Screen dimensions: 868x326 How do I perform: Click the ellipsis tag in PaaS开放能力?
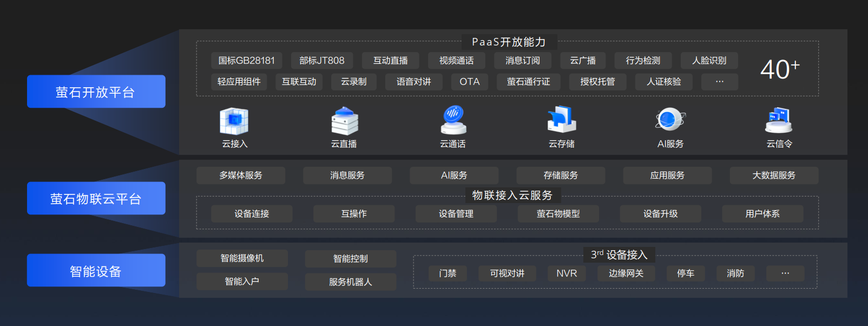[x=720, y=82]
